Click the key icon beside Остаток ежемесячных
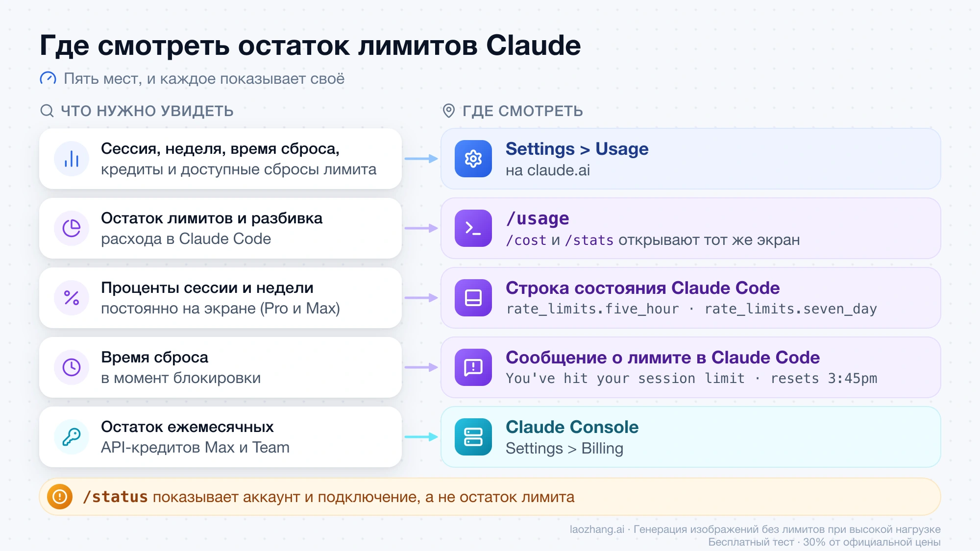The width and height of the screenshot is (980, 551). (x=72, y=437)
